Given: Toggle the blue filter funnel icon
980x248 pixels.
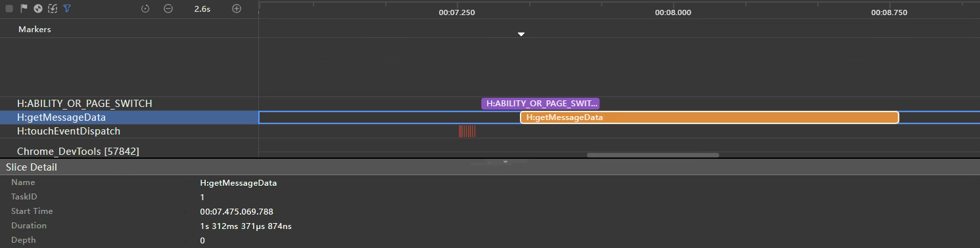Looking at the screenshot, I should point(67,9).
